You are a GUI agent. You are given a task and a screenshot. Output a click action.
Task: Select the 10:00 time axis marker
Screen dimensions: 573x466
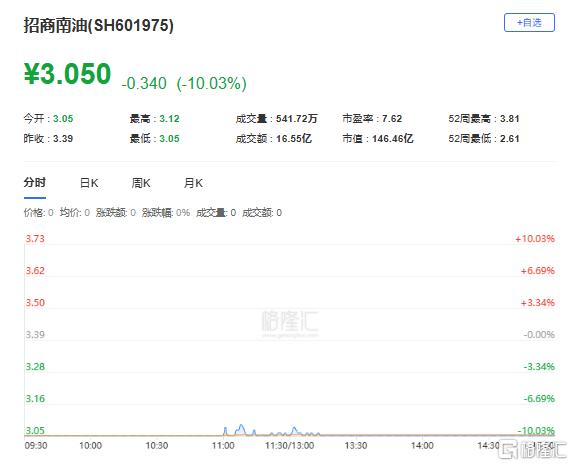click(x=90, y=446)
